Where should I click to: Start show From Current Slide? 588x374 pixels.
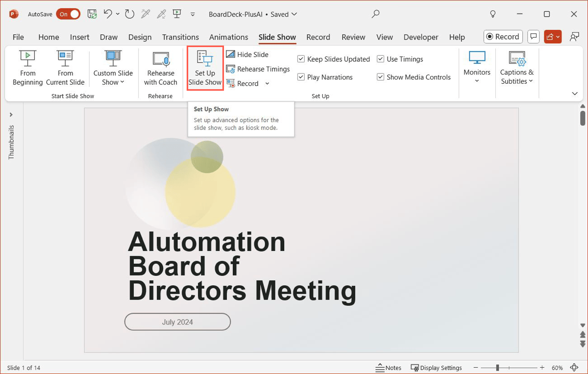point(65,69)
